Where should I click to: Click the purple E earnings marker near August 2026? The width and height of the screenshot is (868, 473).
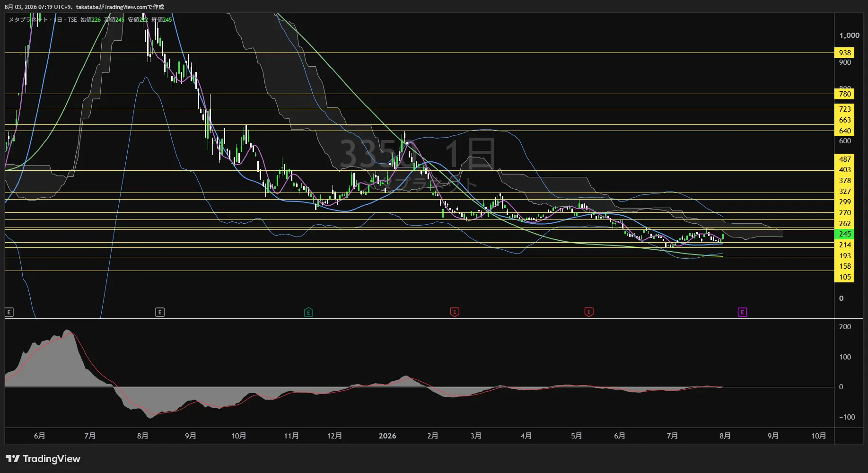pyautogui.click(x=742, y=312)
